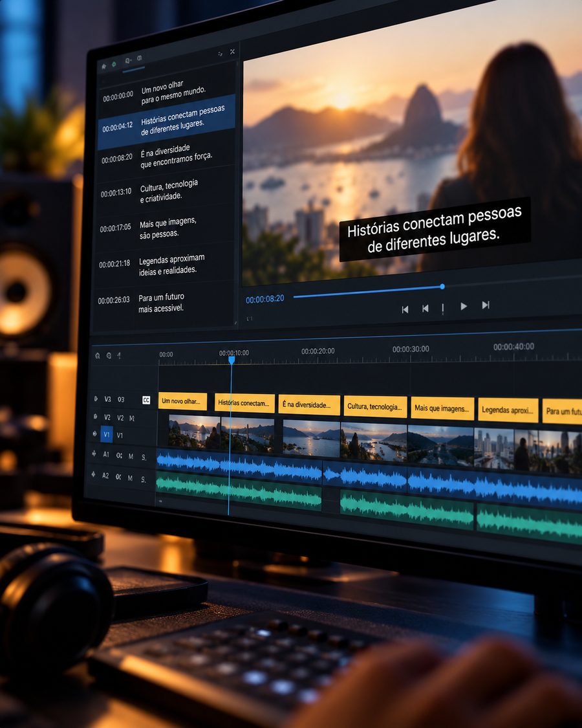This screenshot has height=728, width=582.
Task: Mute audio track A1 with M button
Action: pos(131,456)
